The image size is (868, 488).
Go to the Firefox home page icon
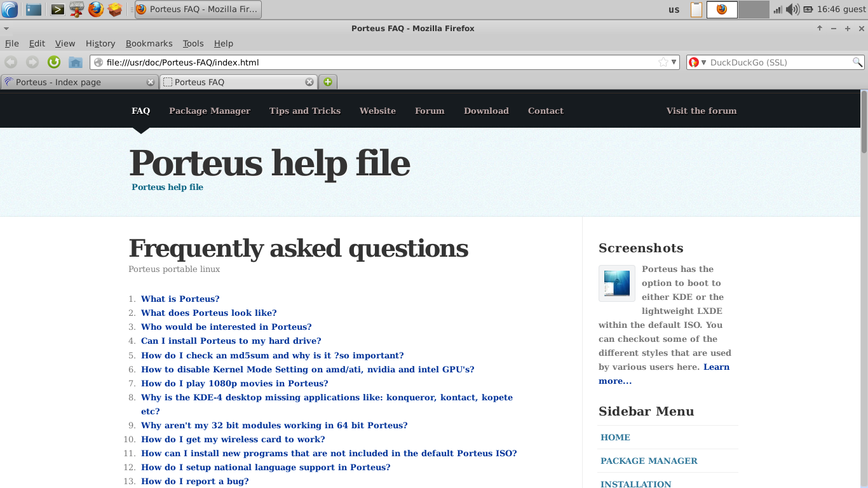pos(76,62)
